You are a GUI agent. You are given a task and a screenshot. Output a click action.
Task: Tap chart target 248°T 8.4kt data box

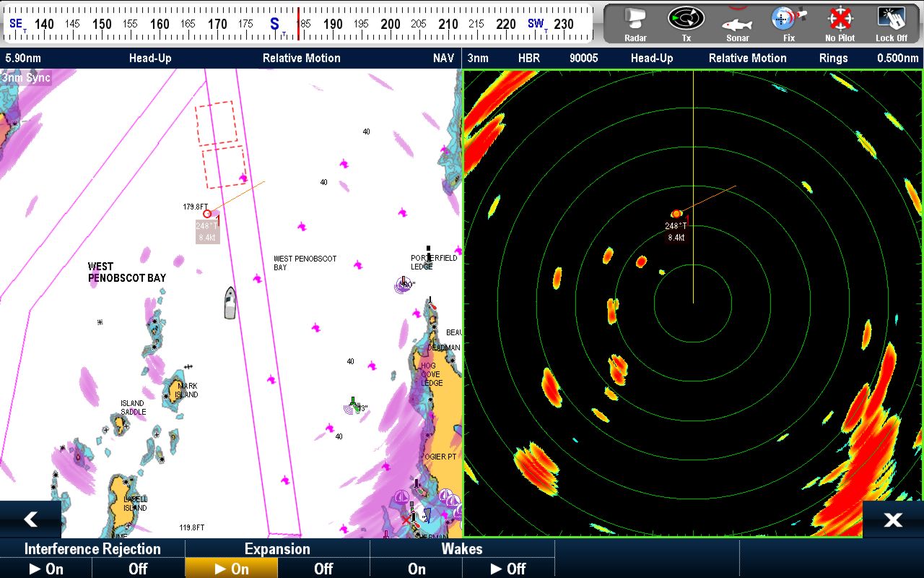coord(207,231)
